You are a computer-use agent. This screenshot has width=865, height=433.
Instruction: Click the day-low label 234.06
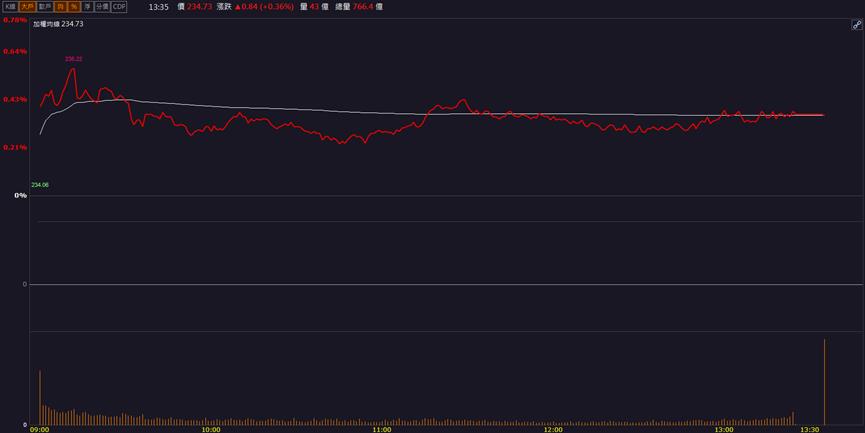pos(40,185)
